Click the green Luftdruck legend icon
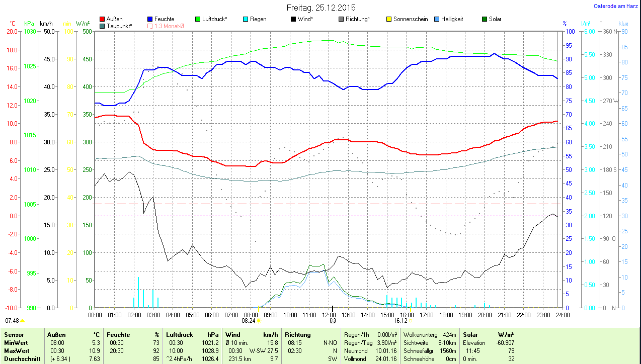Viewport: 641px width, 364px height. (198, 19)
